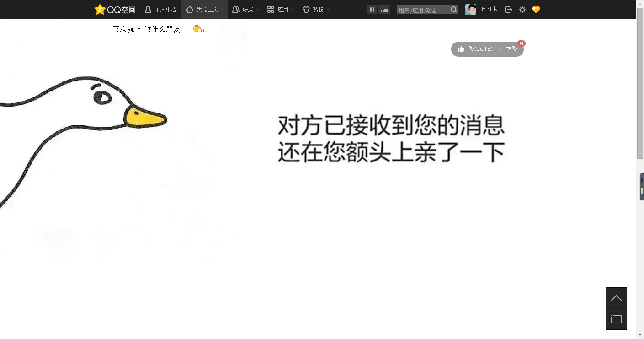Viewport: 644px width, 339px height.
Task: Go to 个人中心
Action: (160, 10)
